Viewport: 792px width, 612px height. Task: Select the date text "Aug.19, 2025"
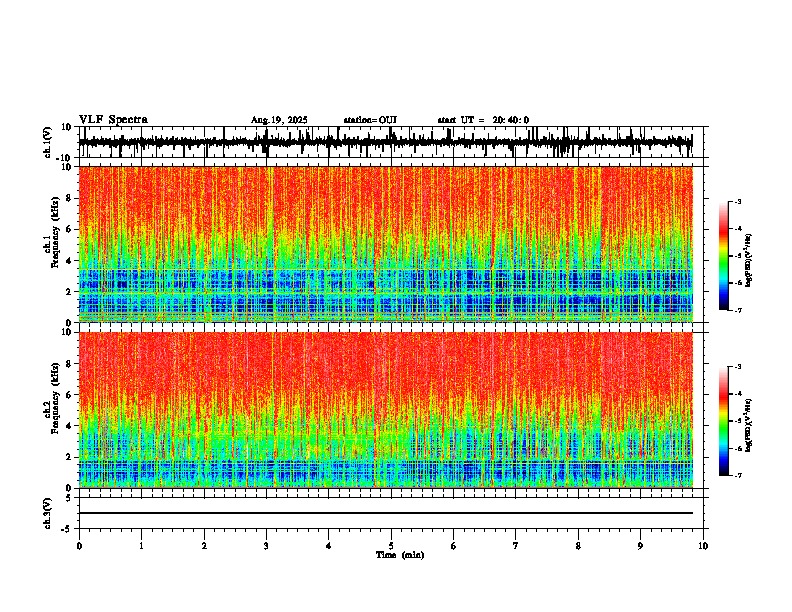(279, 120)
